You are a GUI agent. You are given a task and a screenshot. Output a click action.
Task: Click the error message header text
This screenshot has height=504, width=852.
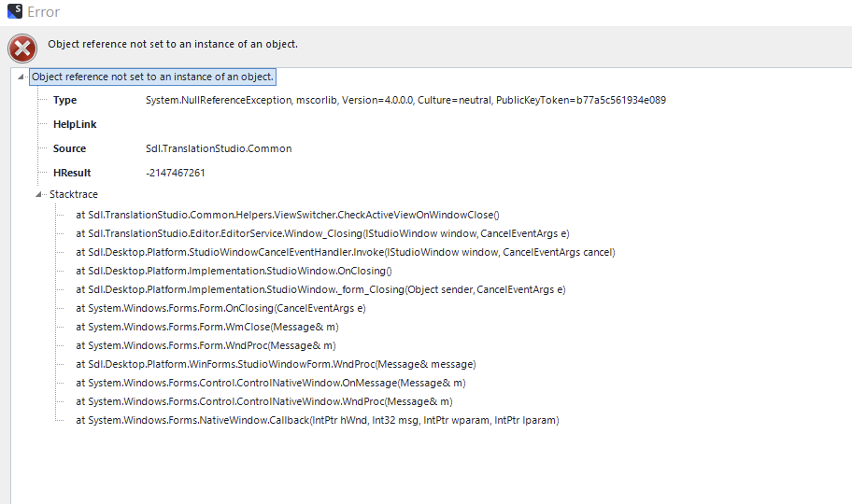point(173,44)
